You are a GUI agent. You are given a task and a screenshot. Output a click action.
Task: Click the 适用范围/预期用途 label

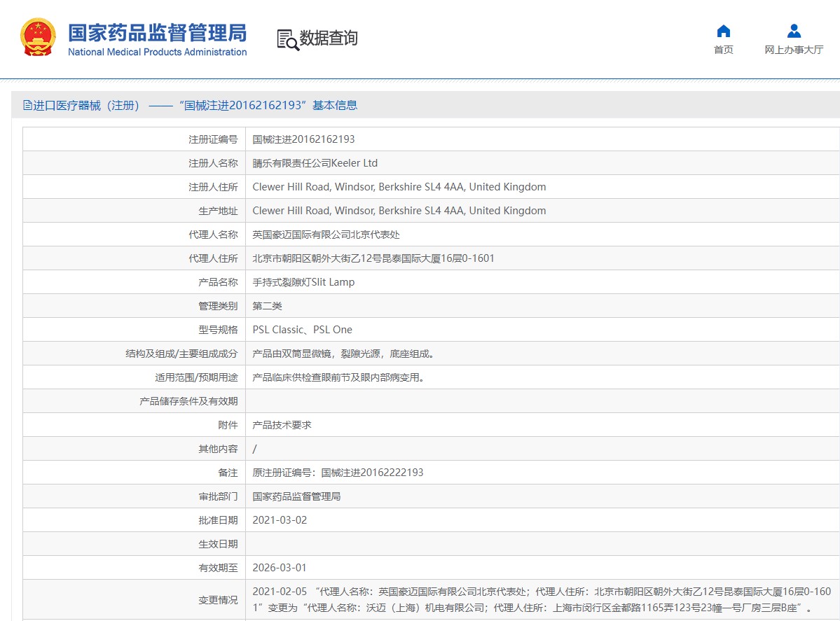click(197, 377)
